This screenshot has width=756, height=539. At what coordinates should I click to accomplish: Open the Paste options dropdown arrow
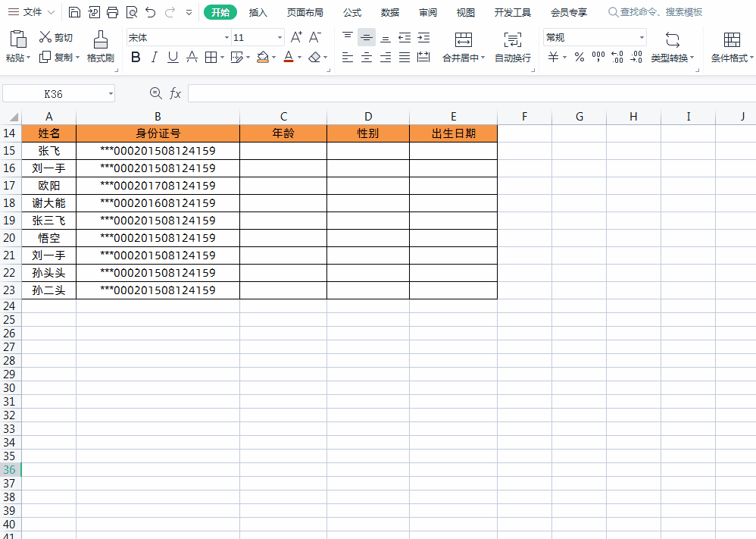click(x=28, y=58)
